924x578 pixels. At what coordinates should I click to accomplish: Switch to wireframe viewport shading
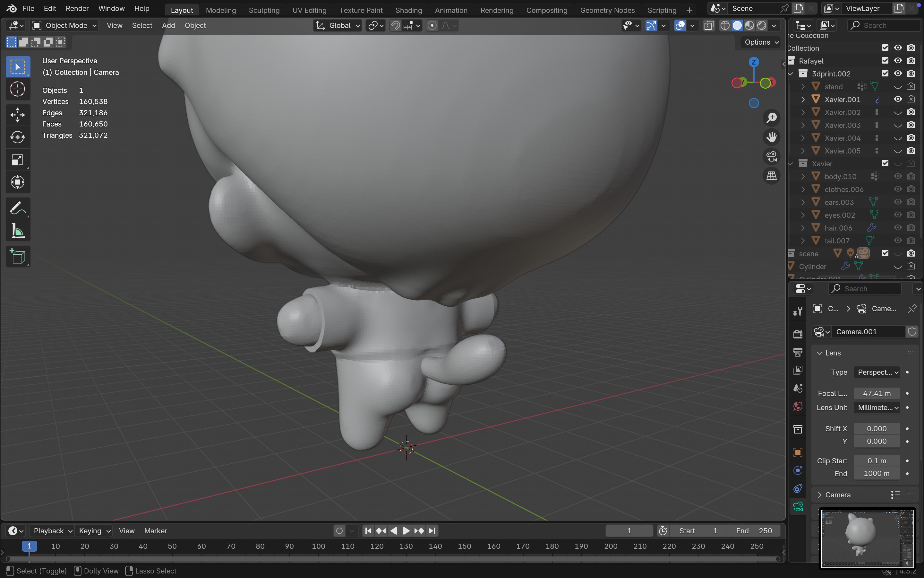[x=725, y=26]
